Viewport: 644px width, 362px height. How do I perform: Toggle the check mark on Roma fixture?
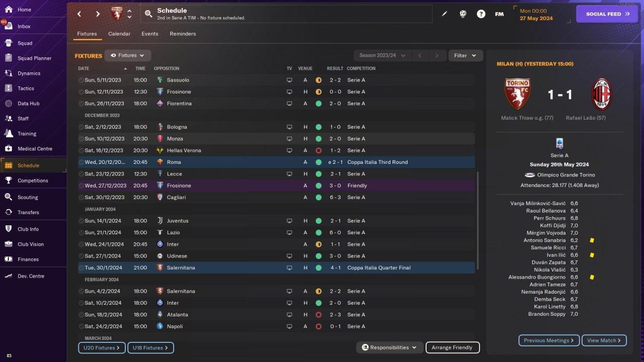(x=81, y=162)
